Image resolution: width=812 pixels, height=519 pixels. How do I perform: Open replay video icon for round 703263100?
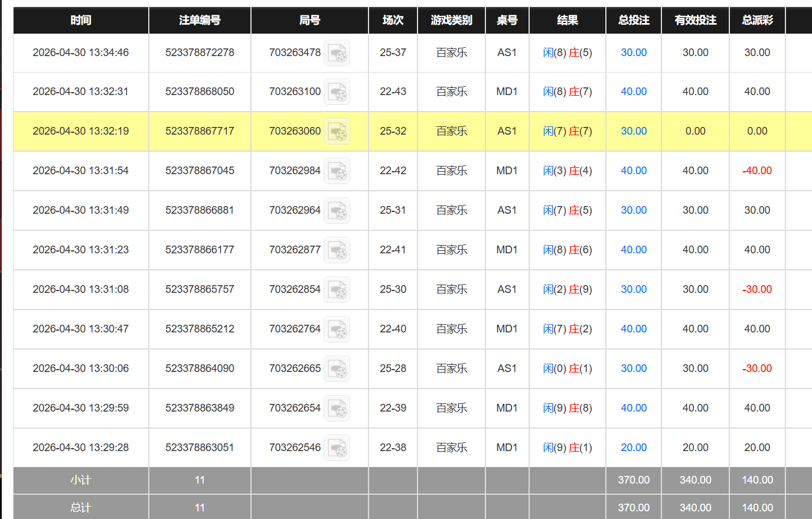coord(337,92)
